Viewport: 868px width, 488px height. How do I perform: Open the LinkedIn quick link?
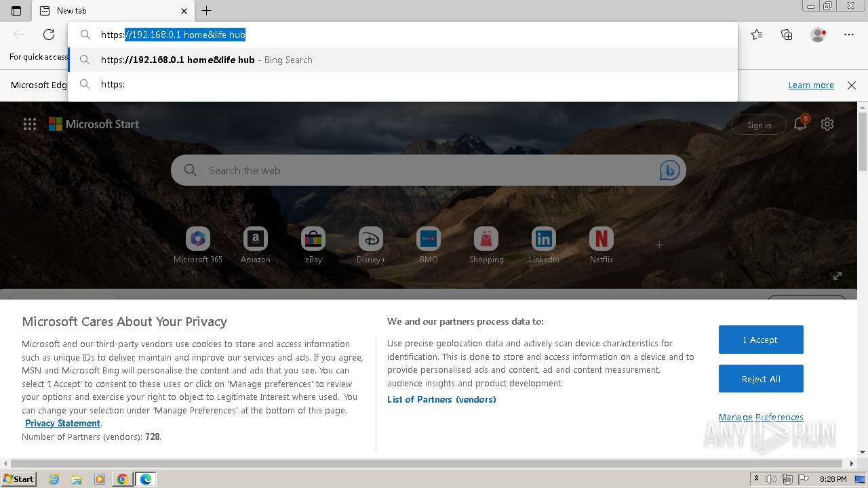(x=544, y=245)
